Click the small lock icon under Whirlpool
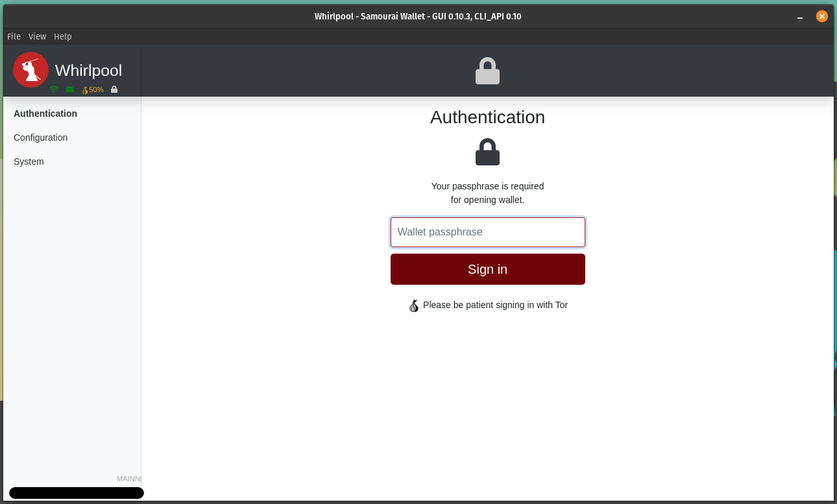 [x=114, y=90]
